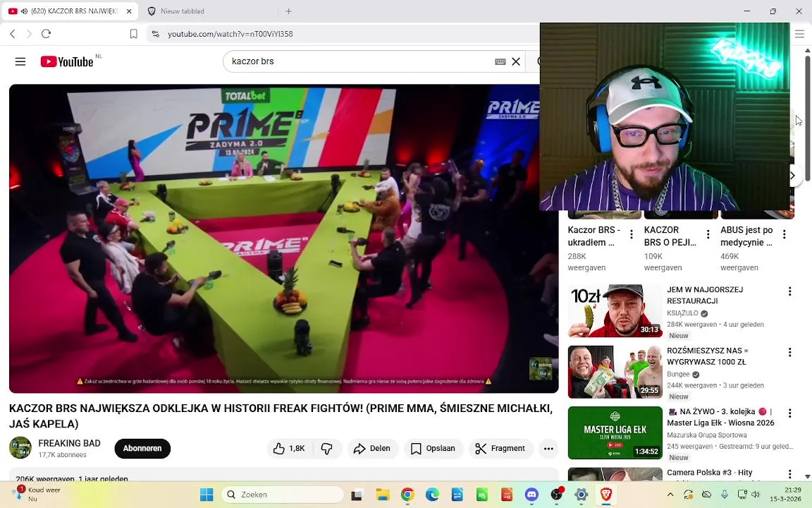
Task: Click the browser back arrow
Action: click(13, 34)
